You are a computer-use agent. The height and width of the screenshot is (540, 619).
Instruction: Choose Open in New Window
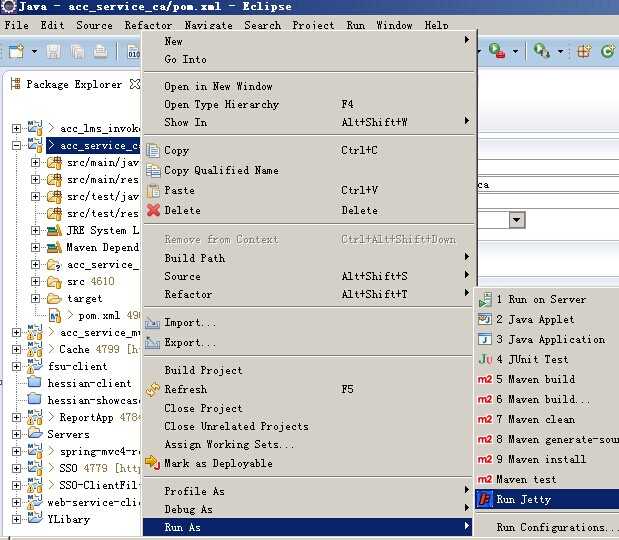(x=309, y=86)
